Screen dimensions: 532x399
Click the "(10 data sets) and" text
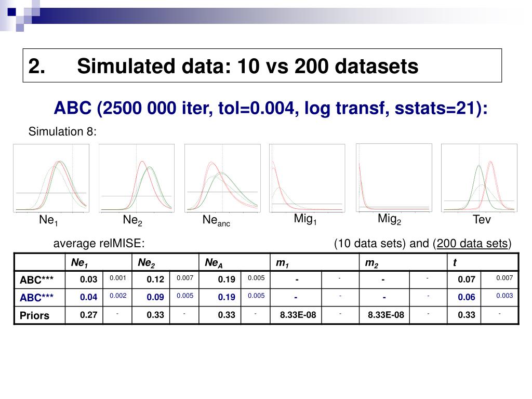(382, 243)
